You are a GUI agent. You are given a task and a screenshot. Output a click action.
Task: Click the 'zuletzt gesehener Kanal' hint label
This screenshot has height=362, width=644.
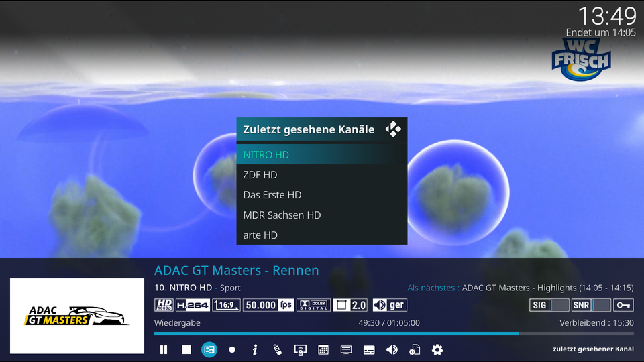(593, 349)
